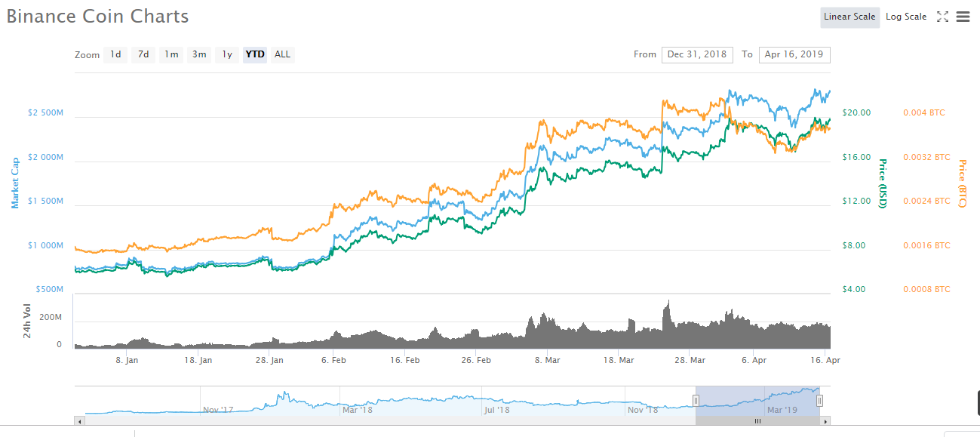Click the Price (USD) axis title
Viewport: 980px width, 437px height.
coord(882,183)
